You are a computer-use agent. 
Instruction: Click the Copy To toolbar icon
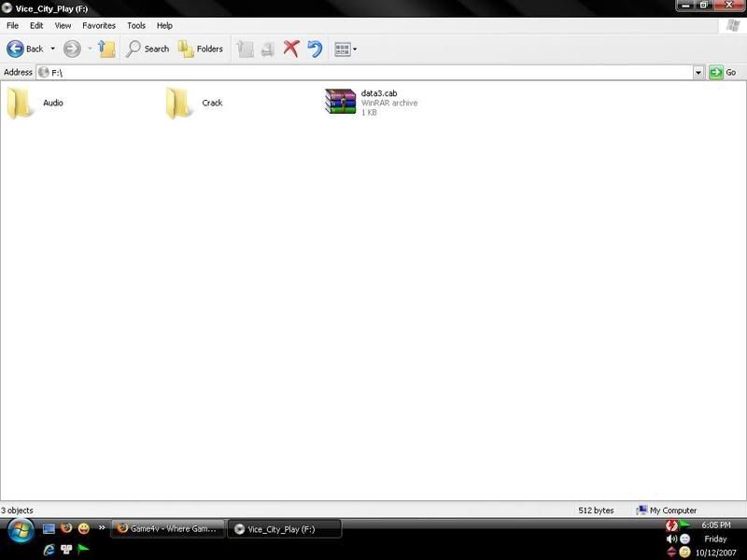[268, 49]
